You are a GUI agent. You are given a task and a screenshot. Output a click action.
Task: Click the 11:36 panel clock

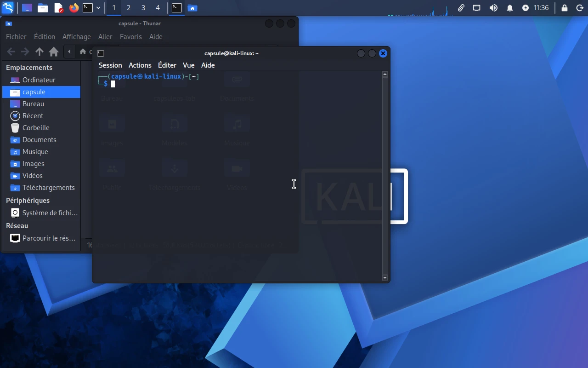point(541,8)
